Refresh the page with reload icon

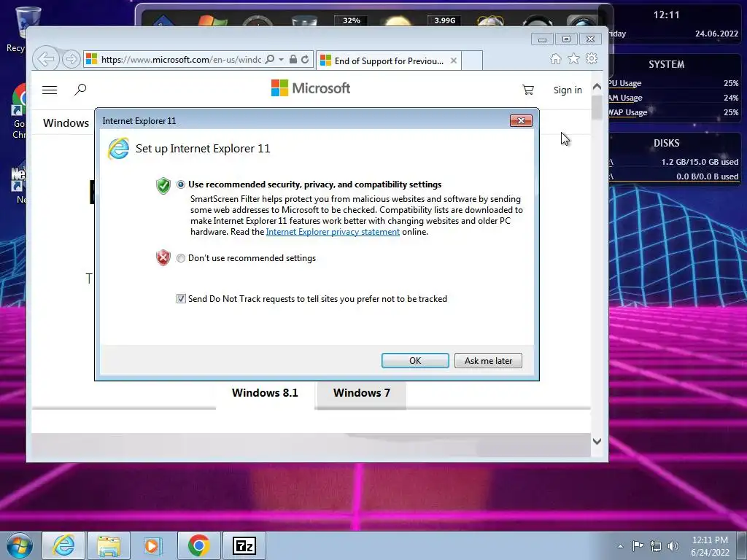click(305, 59)
